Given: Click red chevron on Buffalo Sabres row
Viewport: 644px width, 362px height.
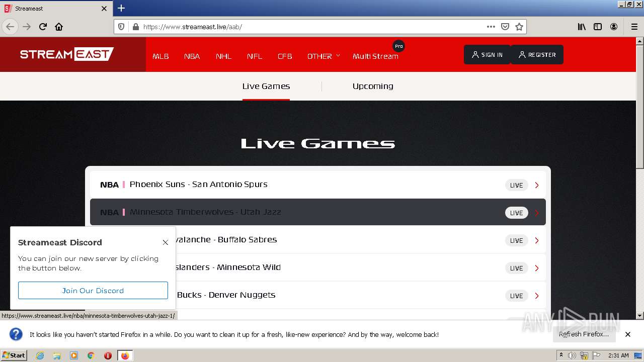Looking at the screenshot, I should (x=537, y=240).
